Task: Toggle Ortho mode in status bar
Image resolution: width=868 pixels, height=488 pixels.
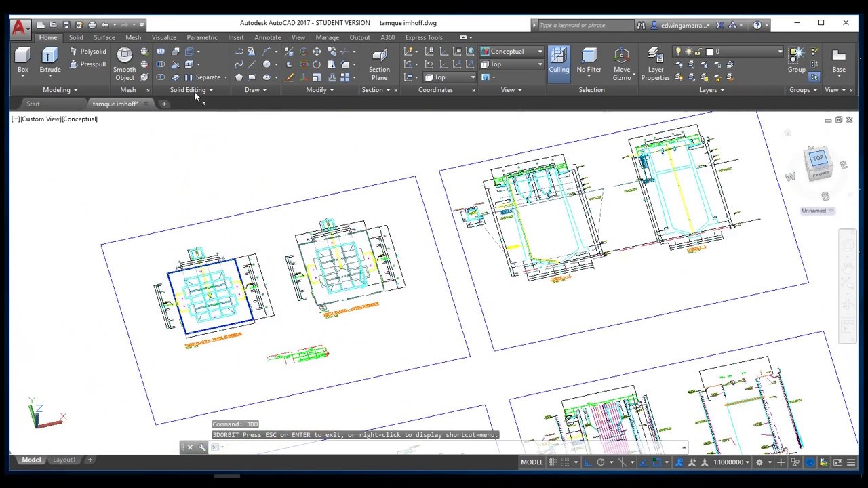Action: [x=588, y=462]
